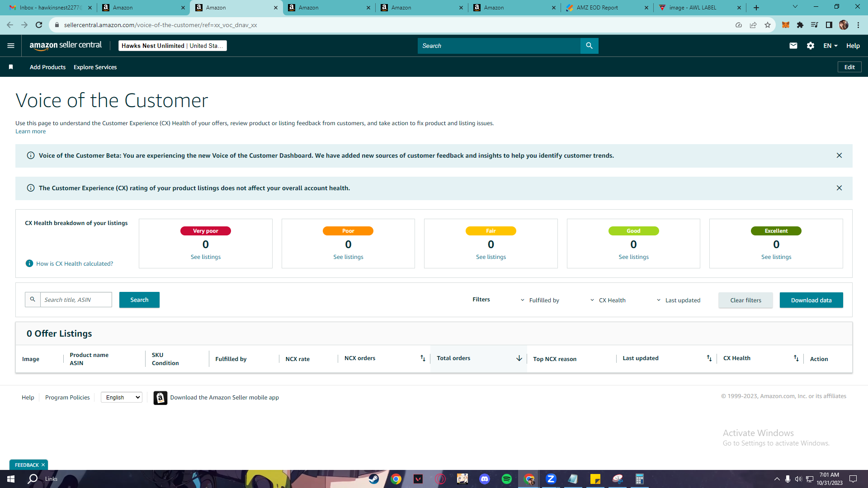Viewport: 868px width, 488px height.
Task: Show hidden system tray icons
Action: pyautogui.click(x=777, y=479)
